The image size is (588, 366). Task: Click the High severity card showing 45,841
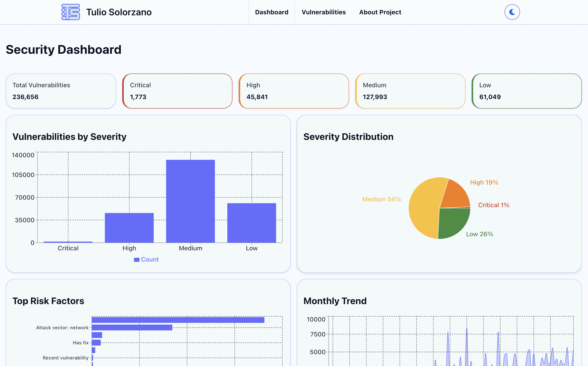click(x=294, y=91)
